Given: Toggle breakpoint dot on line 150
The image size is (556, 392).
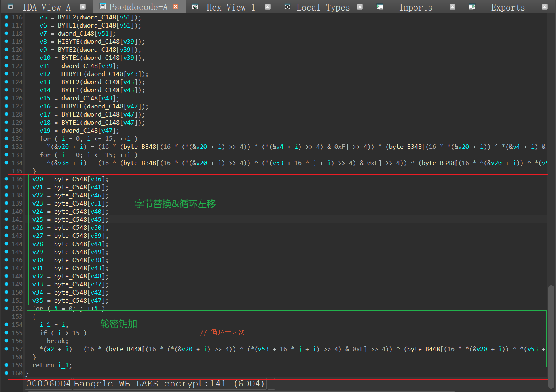Looking at the screenshot, I should pyautogui.click(x=6, y=292).
